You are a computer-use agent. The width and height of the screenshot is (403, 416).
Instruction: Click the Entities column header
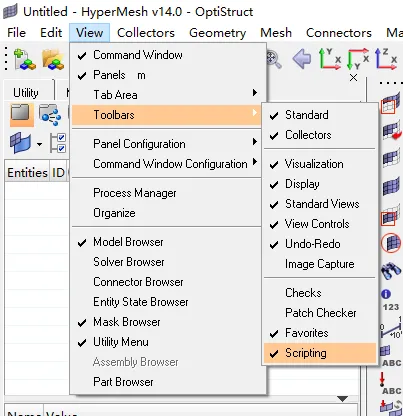pyautogui.click(x=27, y=173)
